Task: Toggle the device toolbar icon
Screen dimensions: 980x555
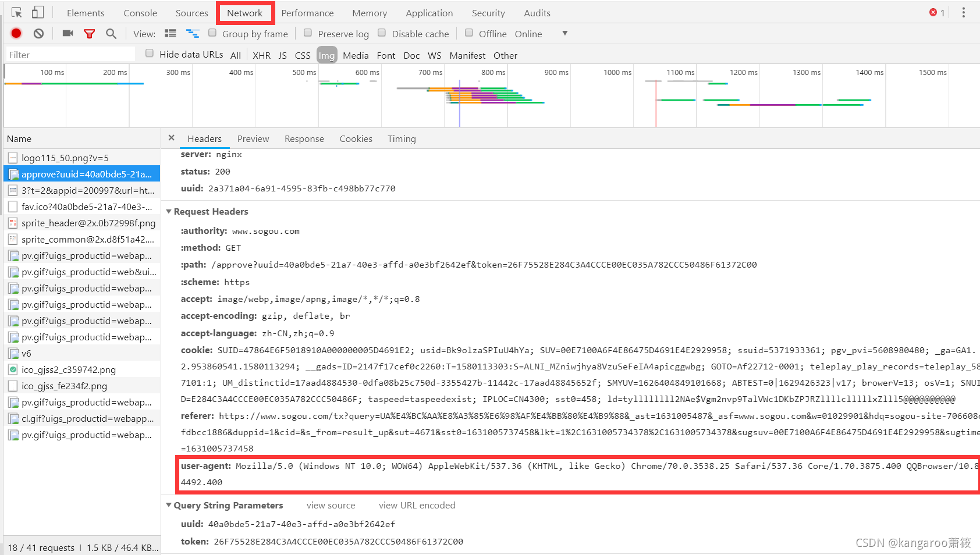Action: 38,12
